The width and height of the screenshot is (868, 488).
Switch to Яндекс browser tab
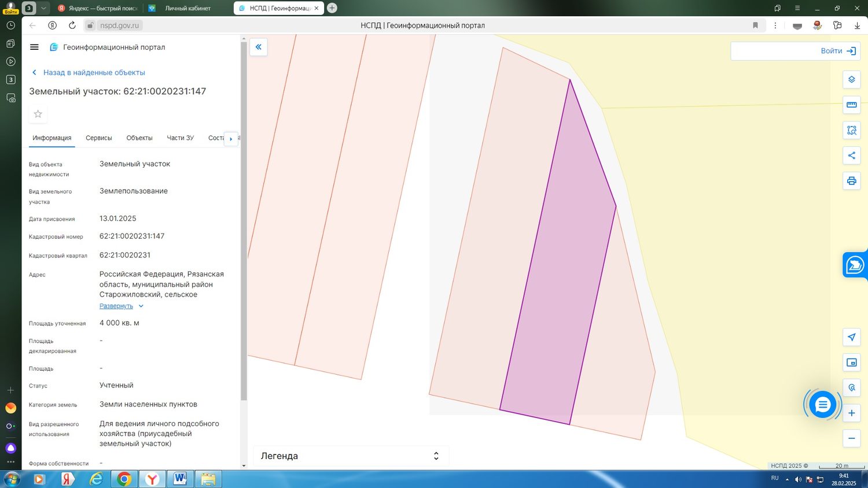tap(97, 8)
